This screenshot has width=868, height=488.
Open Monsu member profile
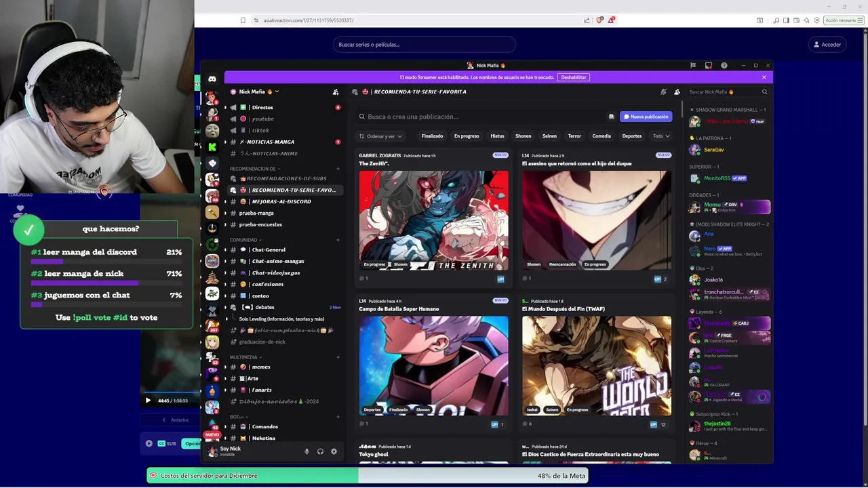(729, 207)
